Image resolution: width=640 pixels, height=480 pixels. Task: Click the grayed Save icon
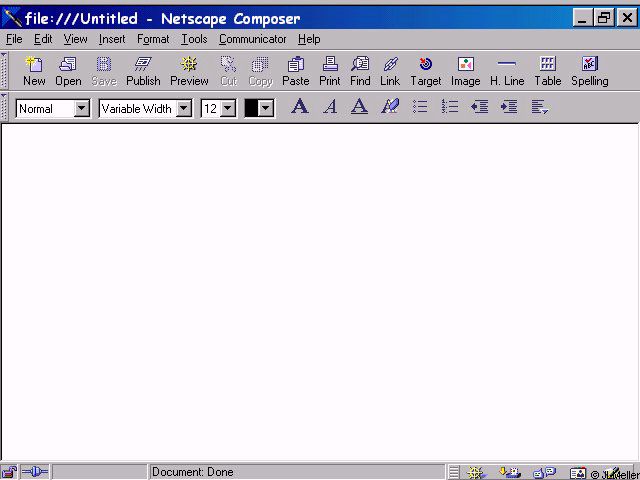tap(104, 71)
